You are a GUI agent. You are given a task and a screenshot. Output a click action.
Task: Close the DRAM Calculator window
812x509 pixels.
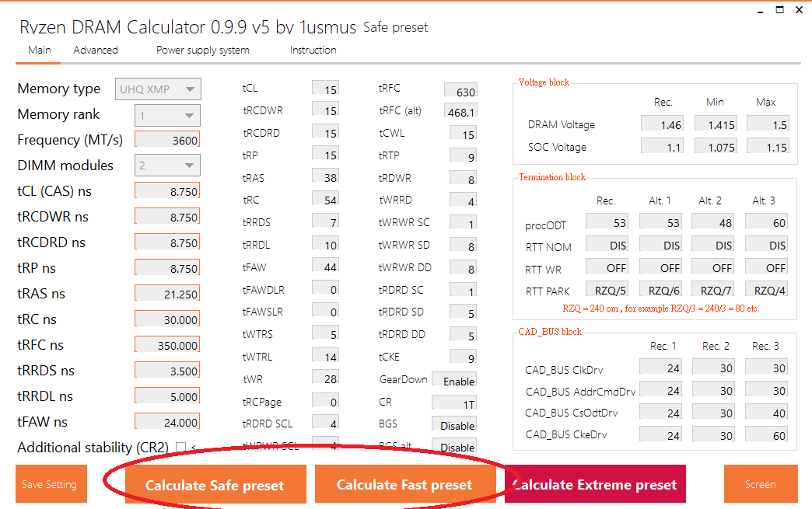pos(799,10)
